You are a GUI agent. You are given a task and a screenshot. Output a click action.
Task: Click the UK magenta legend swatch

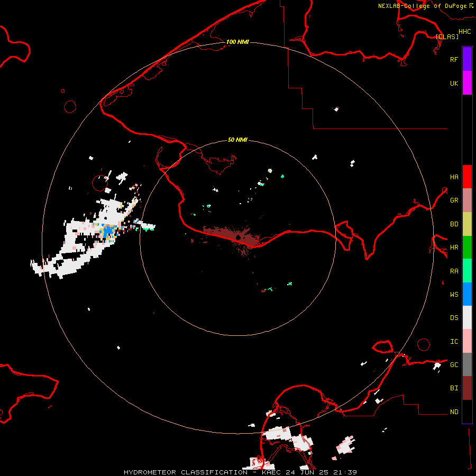pyautogui.click(x=467, y=83)
